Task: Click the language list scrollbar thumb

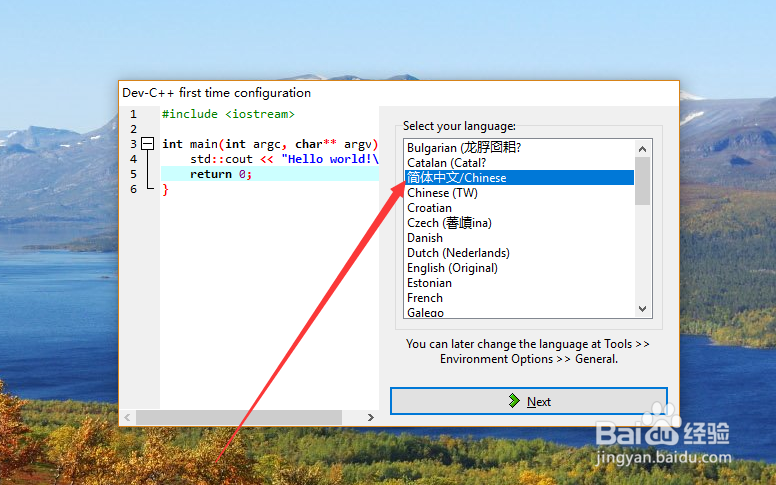Action: (642, 181)
